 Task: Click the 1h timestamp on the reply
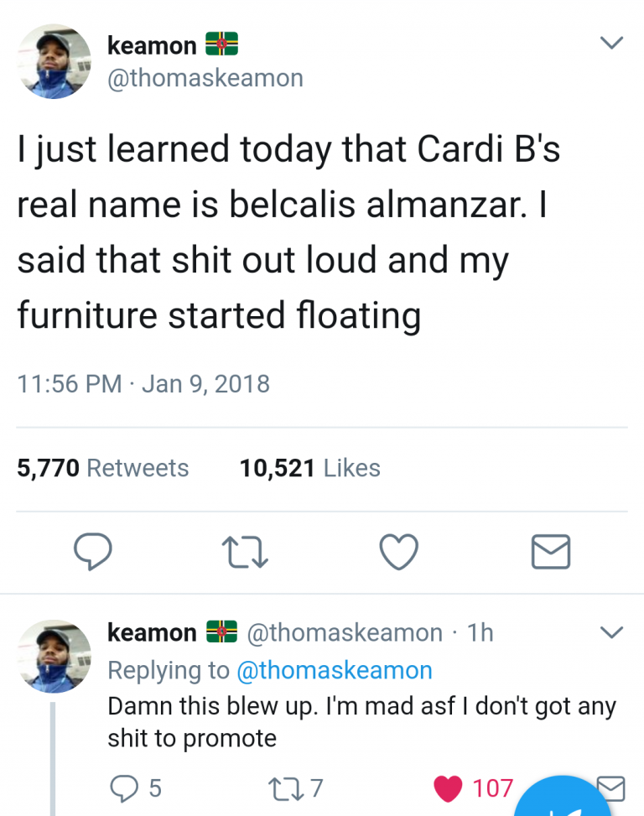[x=480, y=632]
